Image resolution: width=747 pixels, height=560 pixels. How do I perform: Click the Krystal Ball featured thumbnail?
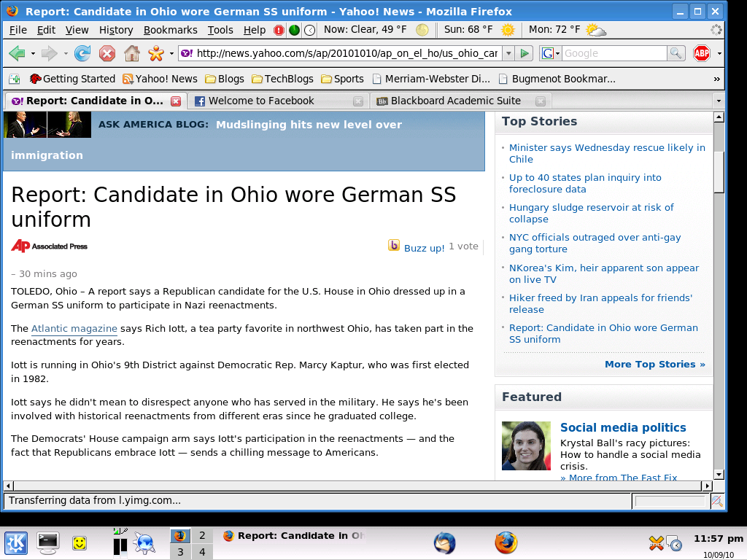pyautogui.click(x=526, y=446)
